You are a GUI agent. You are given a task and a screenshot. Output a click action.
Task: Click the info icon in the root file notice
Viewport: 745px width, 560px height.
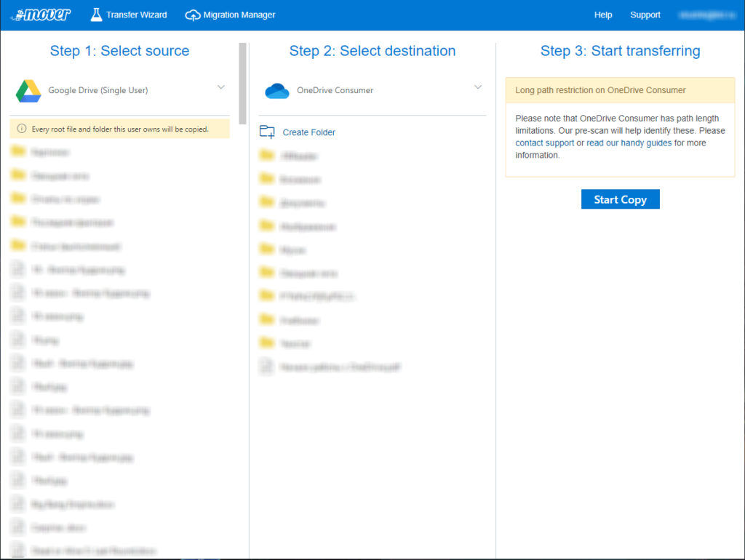tap(21, 129)
